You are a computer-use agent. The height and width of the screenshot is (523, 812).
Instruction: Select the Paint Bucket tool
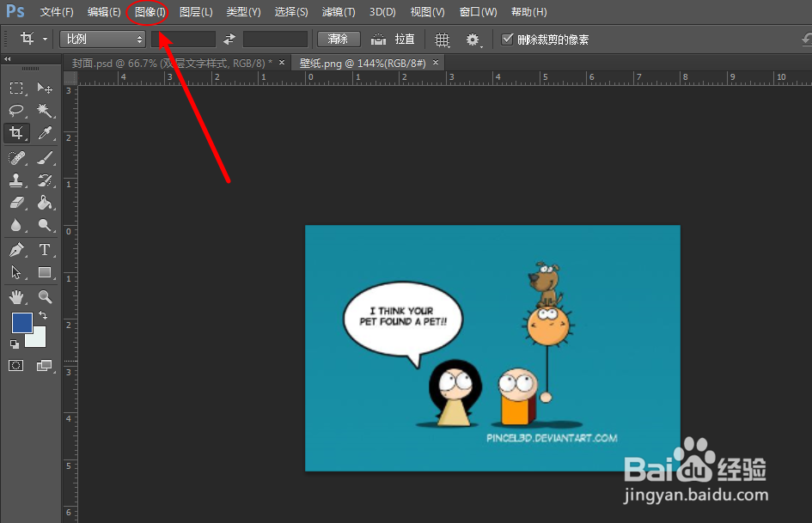pyautogui.click(x=45, y=203)
